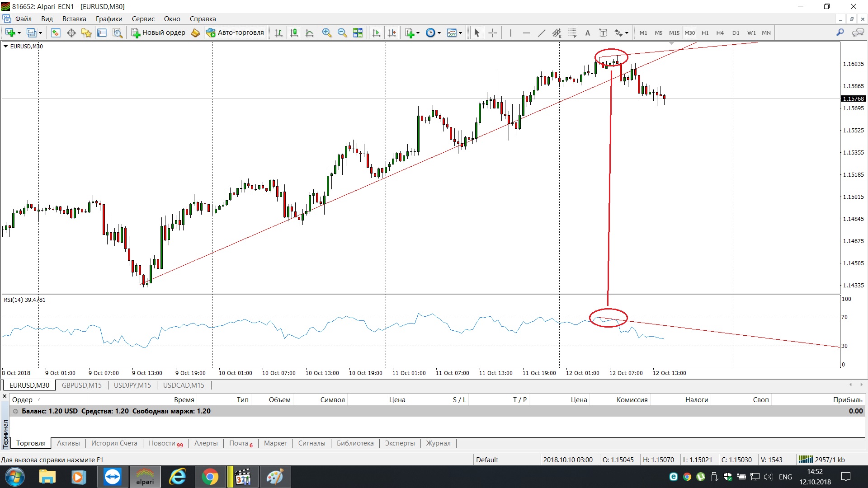Switch timeframe to MN
Image resolution: width=868 pixels, height=488 pixels.
coord(766,33)
